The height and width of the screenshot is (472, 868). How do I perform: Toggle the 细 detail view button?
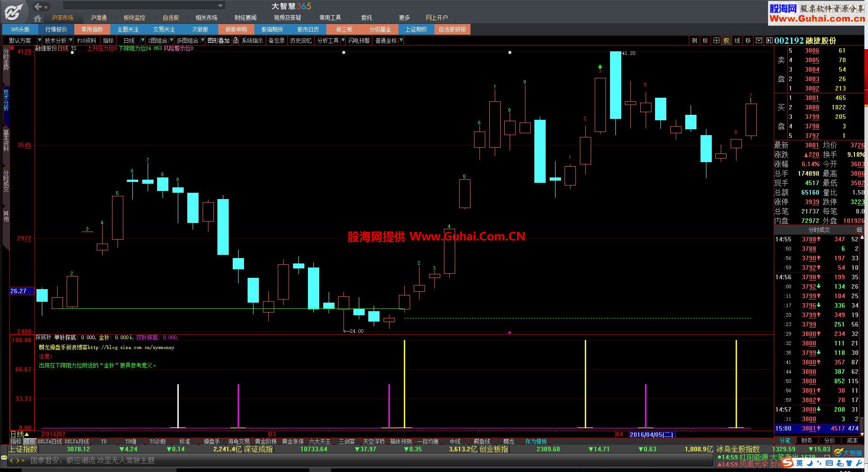859,230
